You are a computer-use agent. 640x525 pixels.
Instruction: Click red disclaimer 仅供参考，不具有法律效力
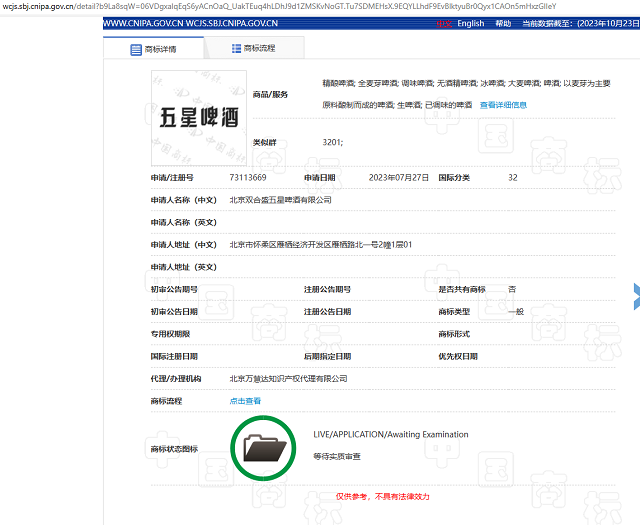pos(382,496)
